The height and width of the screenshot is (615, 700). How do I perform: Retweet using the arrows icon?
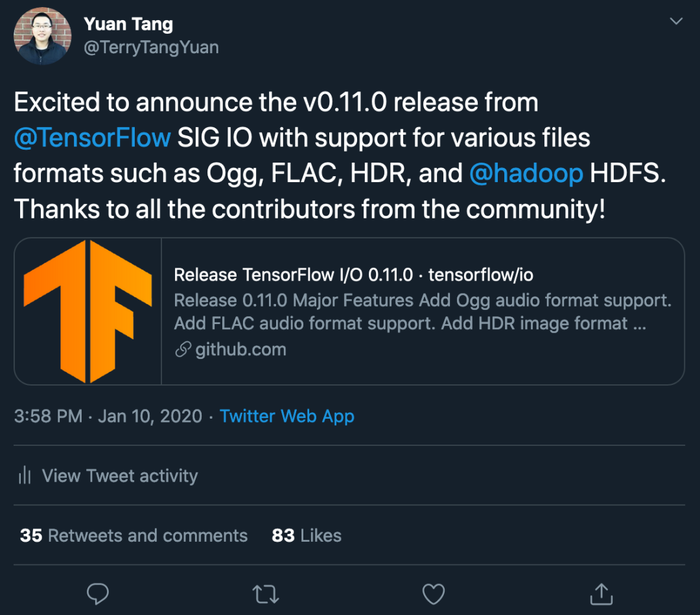[266, 594]
